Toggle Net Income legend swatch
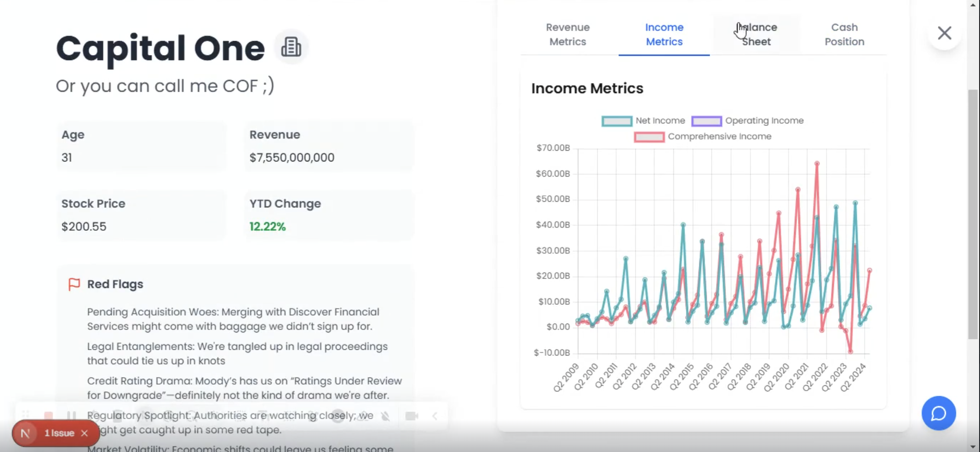 [x=617, y=121]
